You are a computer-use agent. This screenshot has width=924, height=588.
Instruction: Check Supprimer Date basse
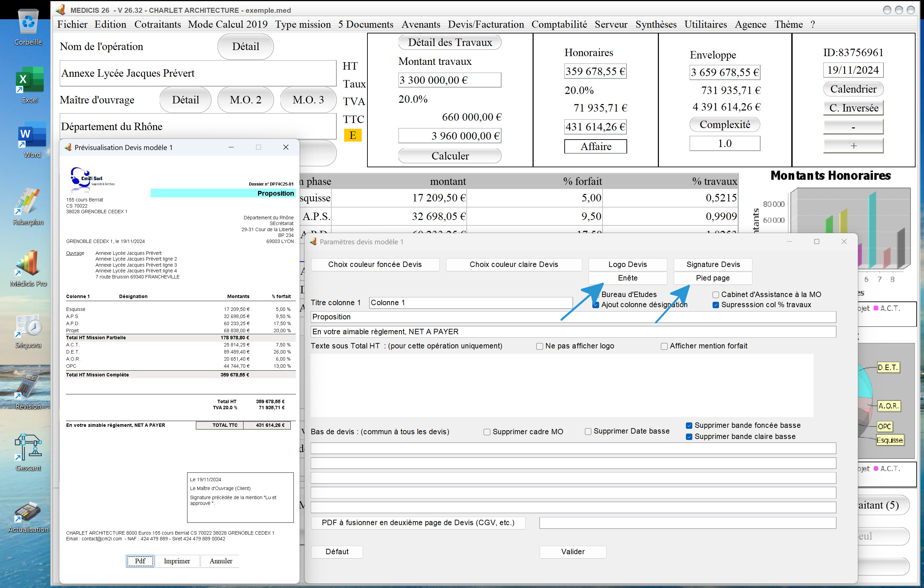click(588, 432)
